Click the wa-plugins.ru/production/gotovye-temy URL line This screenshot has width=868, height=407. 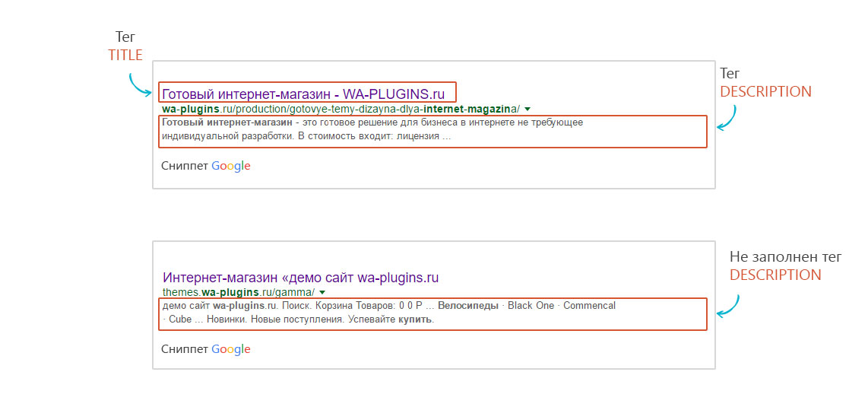(x=341, y=109)
